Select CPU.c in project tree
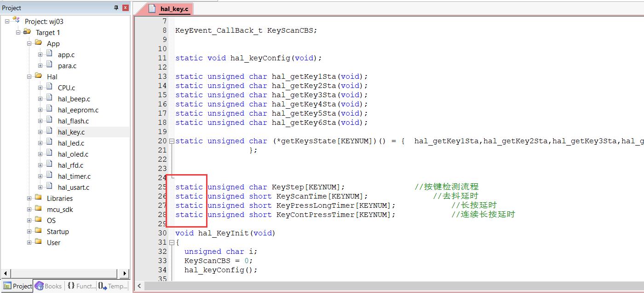 click(67, 88)
